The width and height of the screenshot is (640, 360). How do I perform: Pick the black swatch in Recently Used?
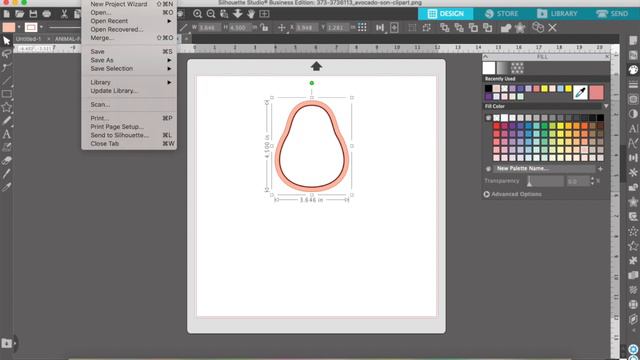pos(488,89)
